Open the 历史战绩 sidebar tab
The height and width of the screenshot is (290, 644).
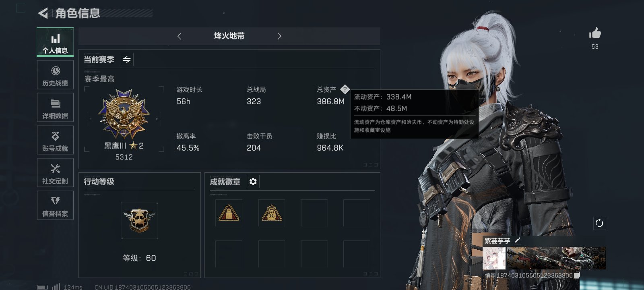pyautogui.click(x=55, y=75)
